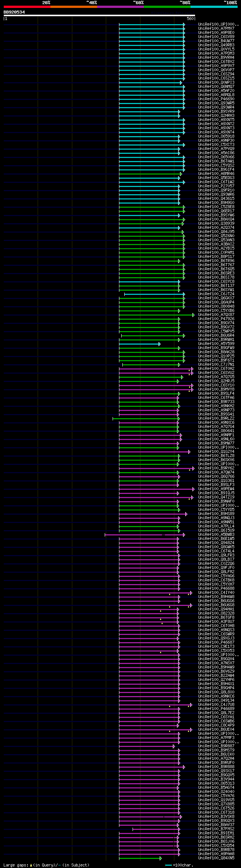
Task: Click the green ~80% identity legend segment
Action: [x=167, y=7]
